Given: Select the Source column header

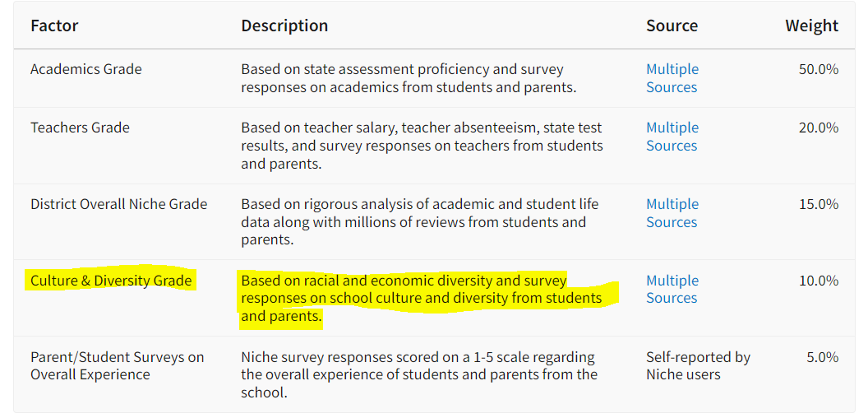Looking at the screenshot, I should (672, 26).
